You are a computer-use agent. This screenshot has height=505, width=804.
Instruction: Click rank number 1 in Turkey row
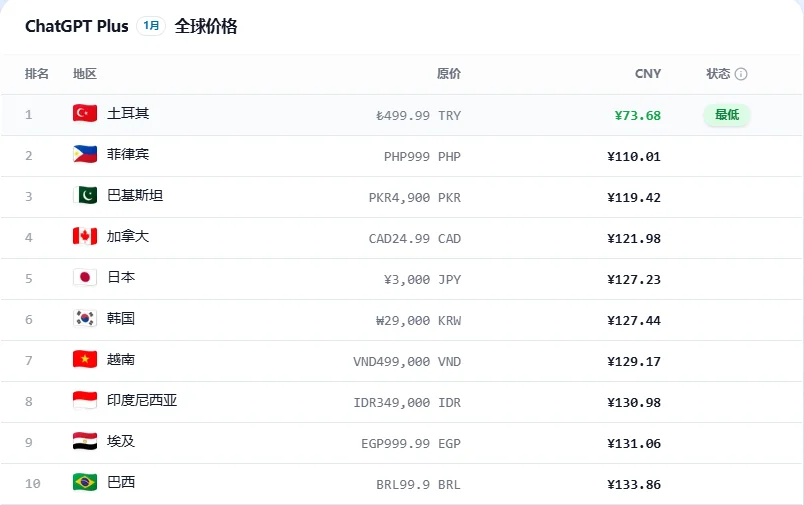29,115
